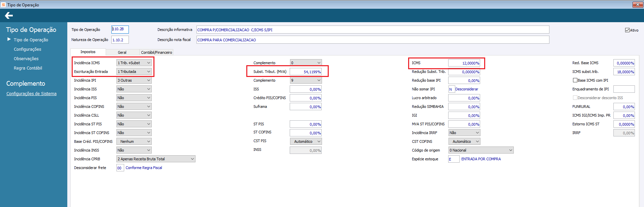The width and height of the screenshot is (644, 207).
Task: Click Suframa percentage field
Action: (x=306, y=107)
